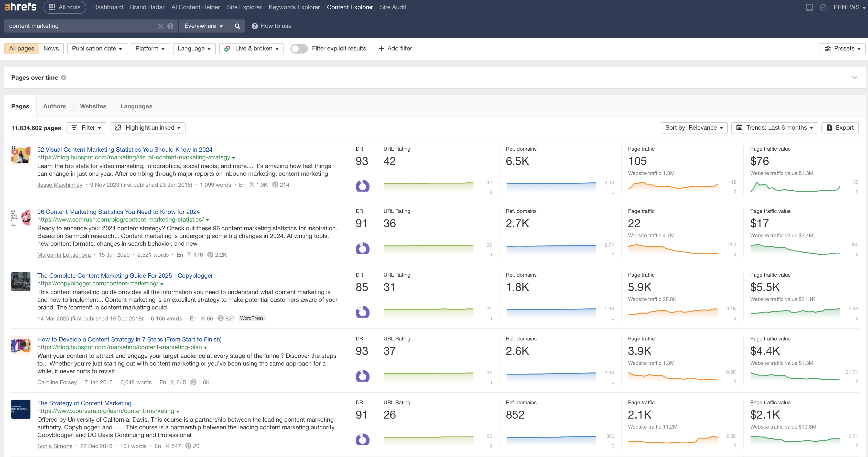Click the ahrefs logo

pyautogui.click(x=20, y=7)
